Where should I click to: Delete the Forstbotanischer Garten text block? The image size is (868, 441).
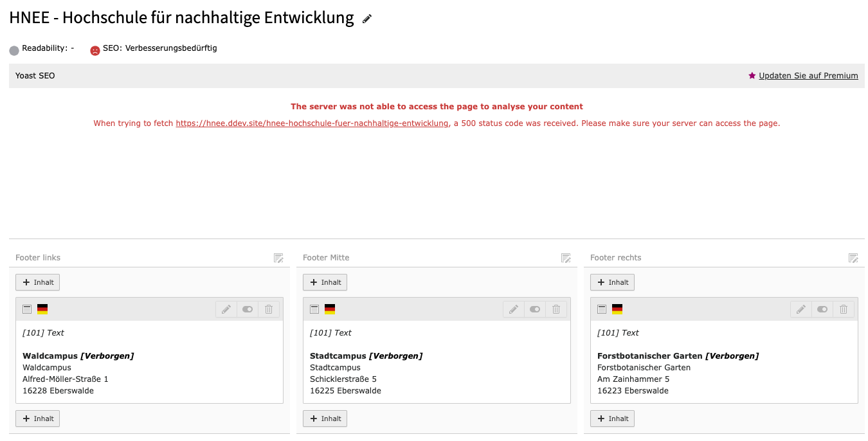(x=844, y=309)
